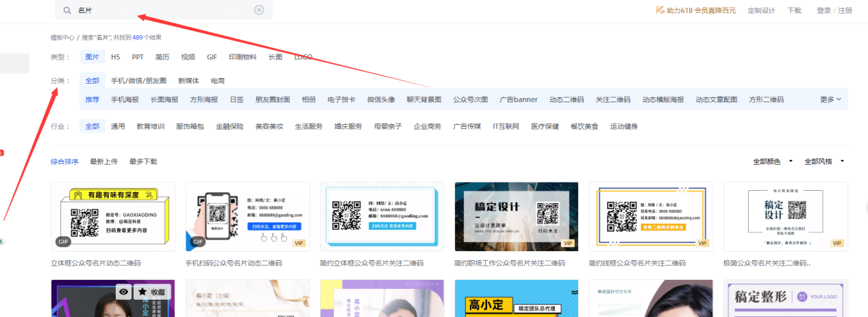Choose the 电商 category
This screenshot has width=868, height=317.
pyautogui.click(x=217, y=80)
